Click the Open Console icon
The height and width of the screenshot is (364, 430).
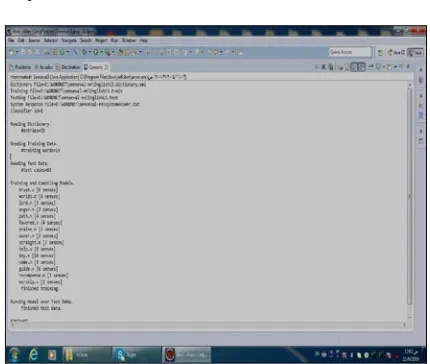click(389, 67)
